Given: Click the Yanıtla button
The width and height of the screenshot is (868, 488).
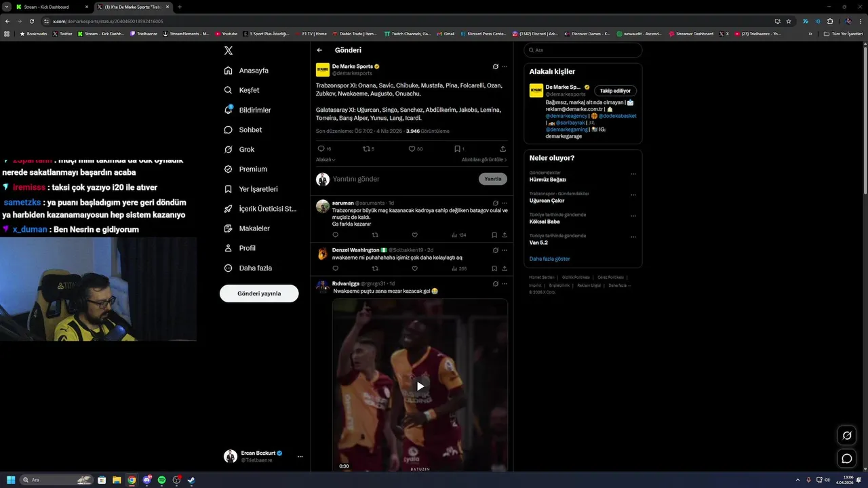Looking at the screenshot, I should pos(493,179).
